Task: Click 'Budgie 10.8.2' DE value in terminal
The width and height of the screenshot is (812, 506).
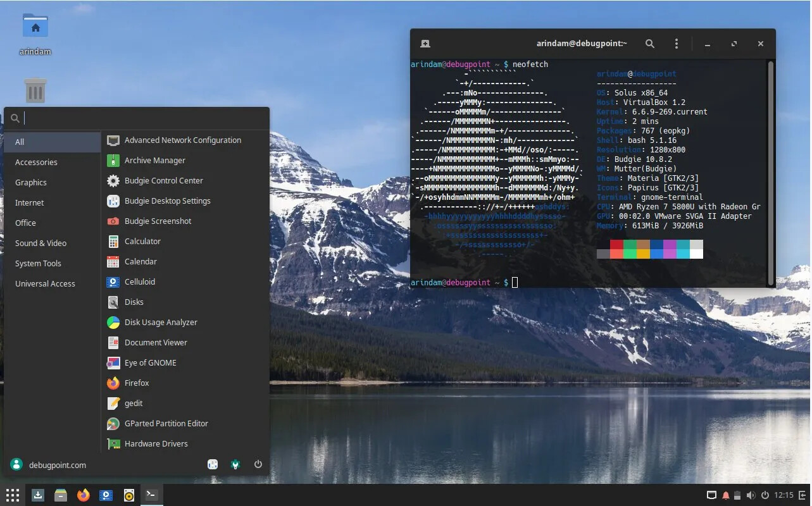Action: point(643,159)
